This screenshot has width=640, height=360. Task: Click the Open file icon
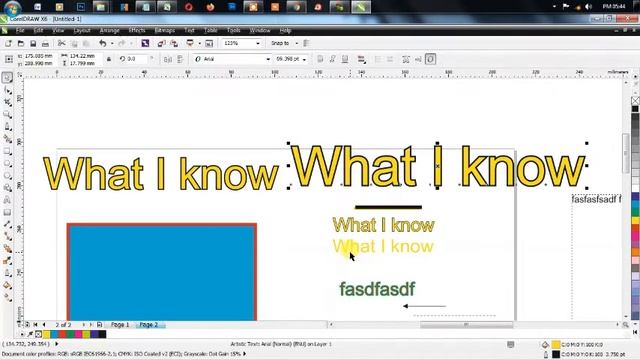[x=20, y=43]
